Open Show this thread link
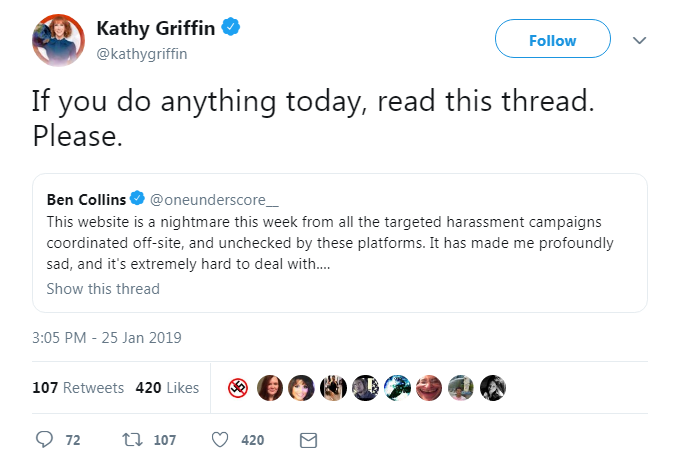This screenshot has width=682, height=465. click(x=103, y=289)
